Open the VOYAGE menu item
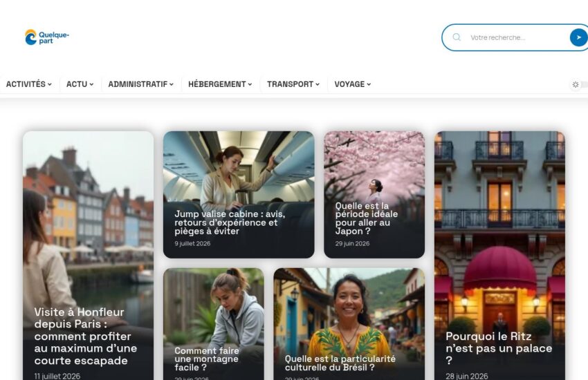This screenshot has width=588, height=380. [349, 84]
